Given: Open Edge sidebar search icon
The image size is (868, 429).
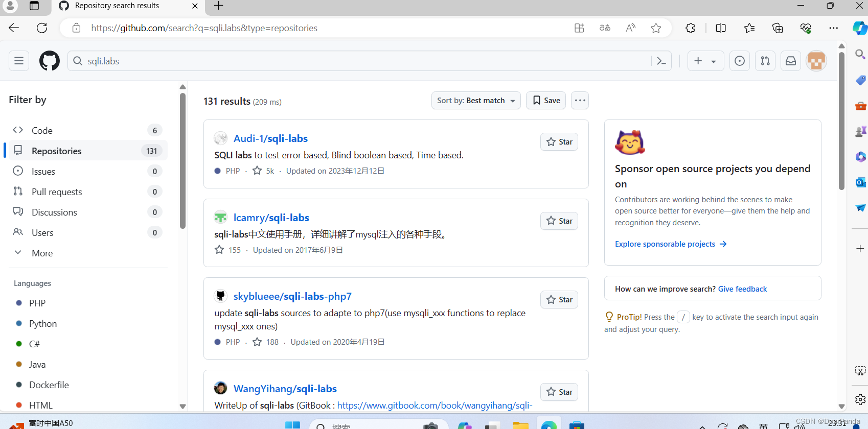Looking at the screenshot, I should pyautogui.click(x=860, y=54).
